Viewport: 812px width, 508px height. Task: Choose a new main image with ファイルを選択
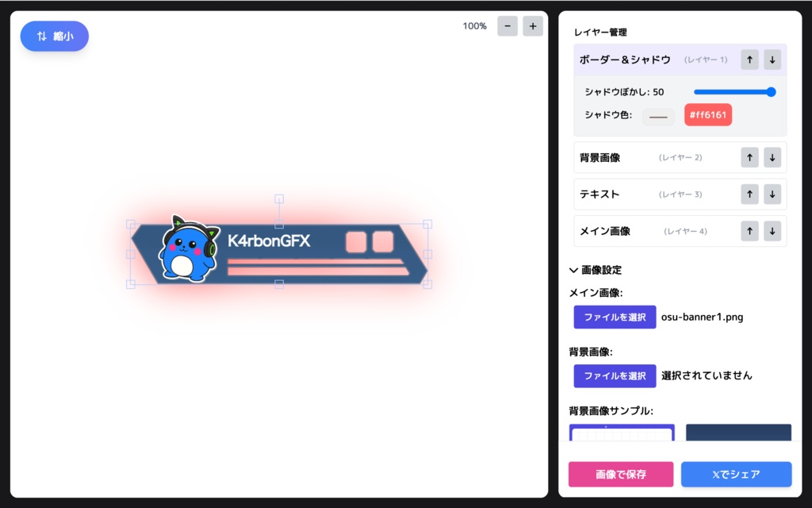coord(615,317)
